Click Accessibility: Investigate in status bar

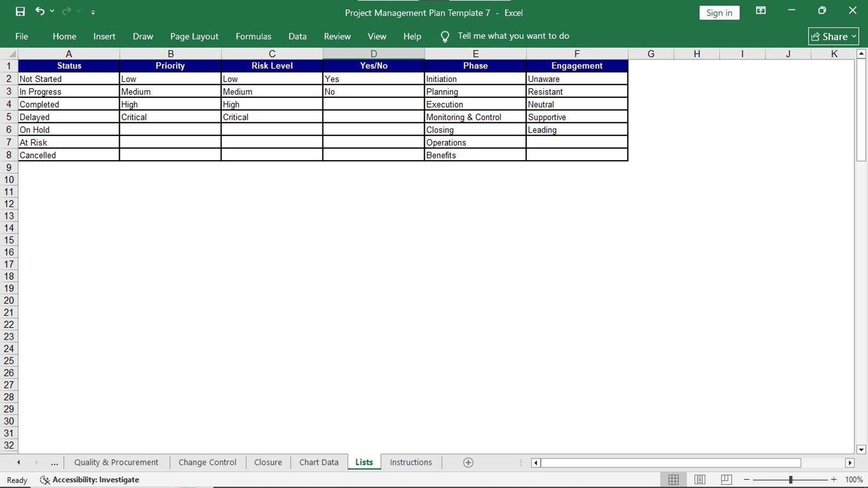point(90,480)
